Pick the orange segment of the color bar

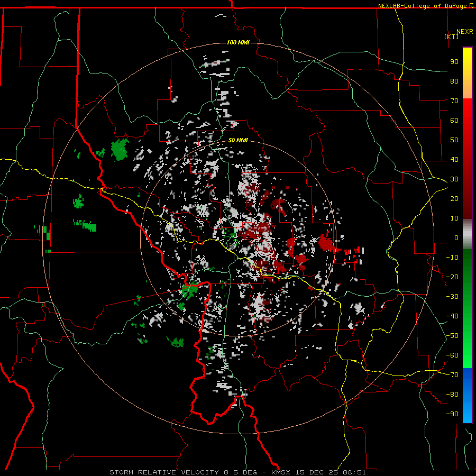467,90
